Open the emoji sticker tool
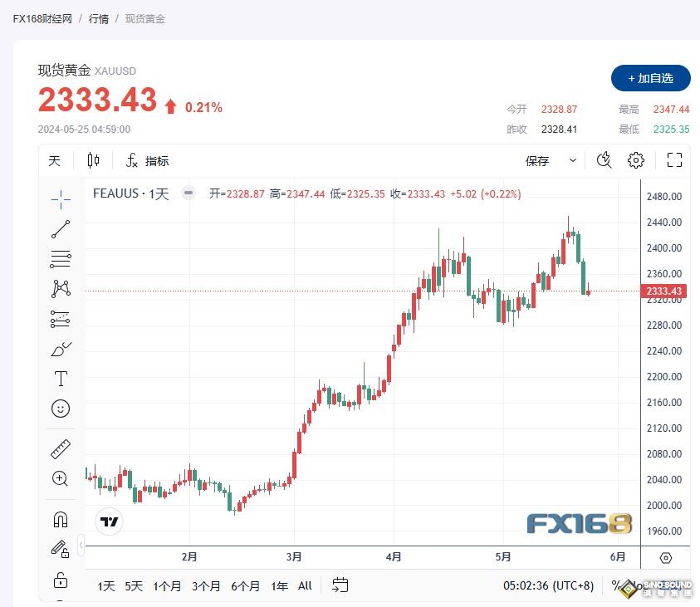This screenshot has width=700, height=607. click(60, 409)
